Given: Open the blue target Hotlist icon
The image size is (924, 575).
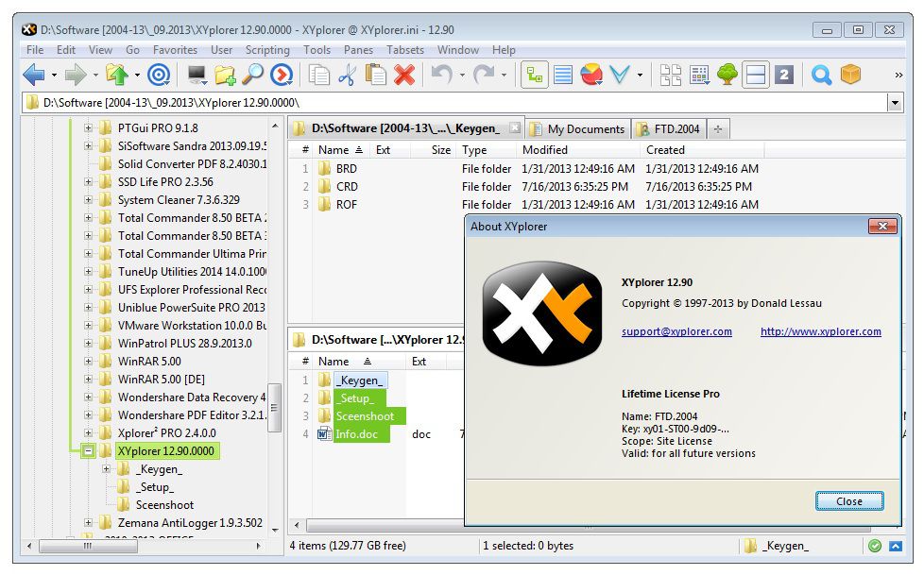Looking at the screenshot, I should 159,75.
